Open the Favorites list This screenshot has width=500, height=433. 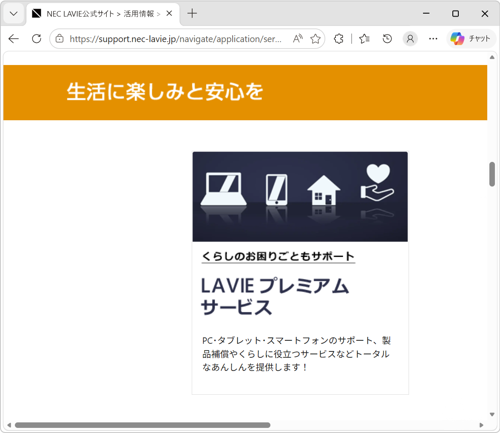pyautogui.click(x=364, y=39)
